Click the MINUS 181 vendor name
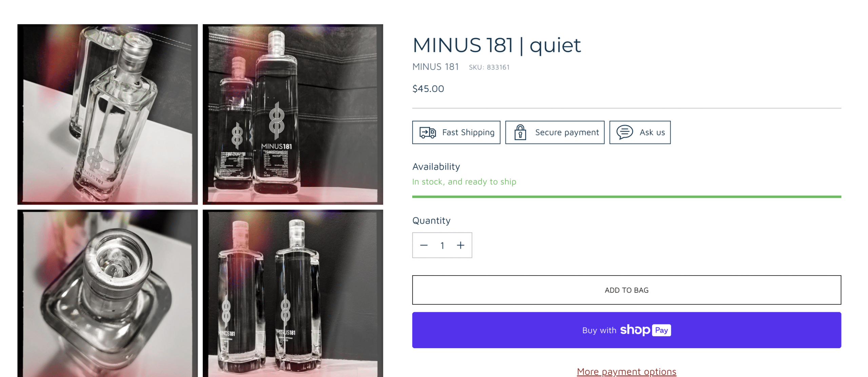 (435, 67)
